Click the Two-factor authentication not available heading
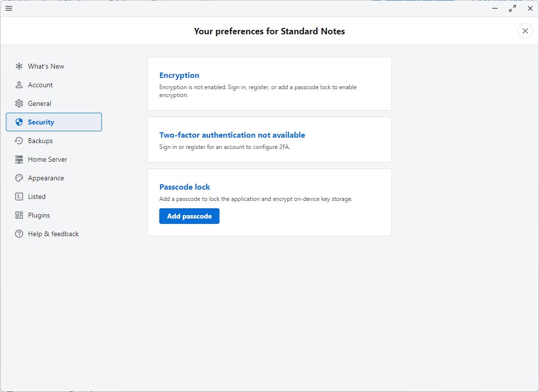539x392 pixels. coord(232,135)
